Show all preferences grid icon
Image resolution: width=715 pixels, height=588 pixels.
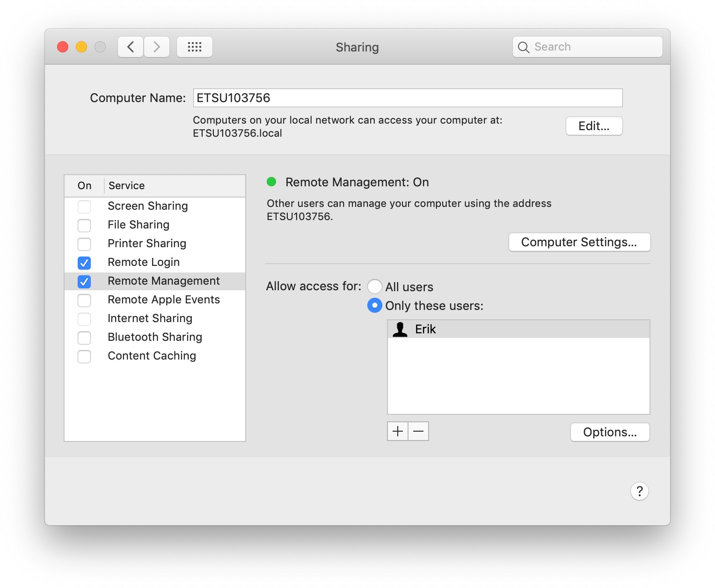point(195,47)
